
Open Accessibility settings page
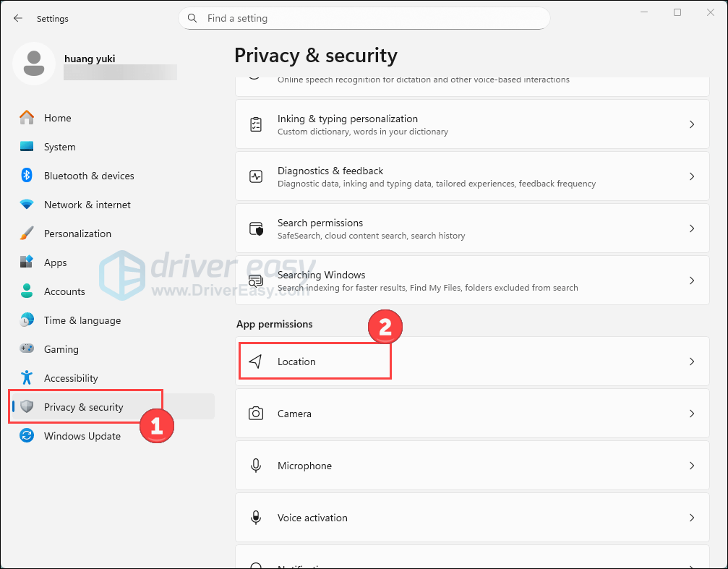pos(70,378)
